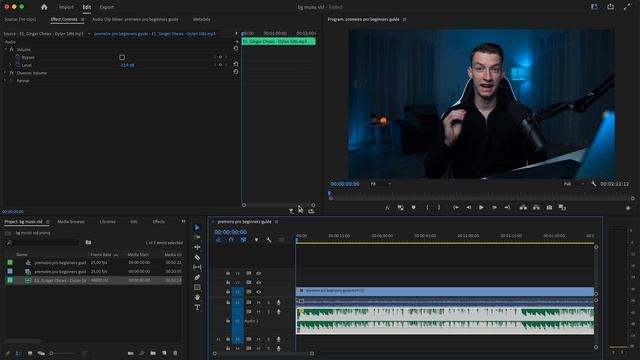Select the Selection tool arrow

197,227
